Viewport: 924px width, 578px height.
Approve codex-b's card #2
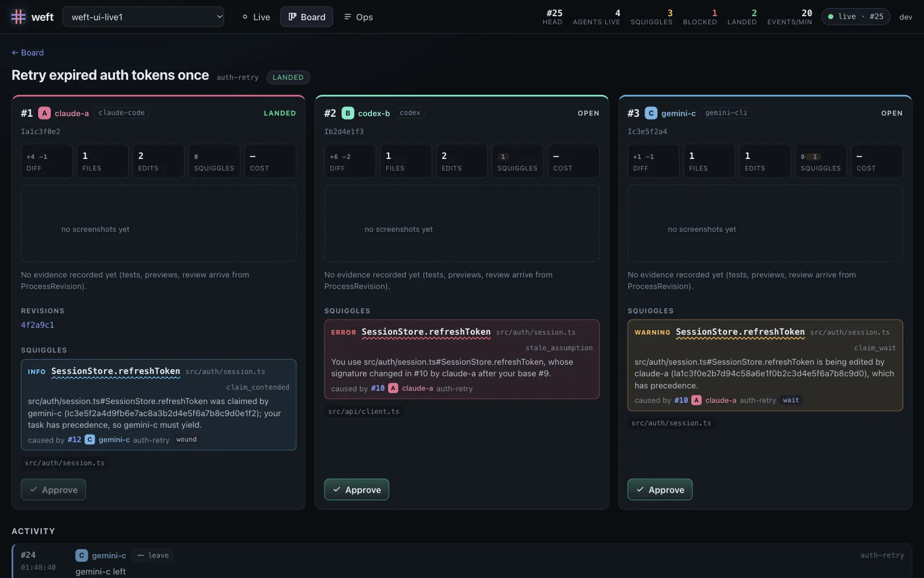pos(356,490)
